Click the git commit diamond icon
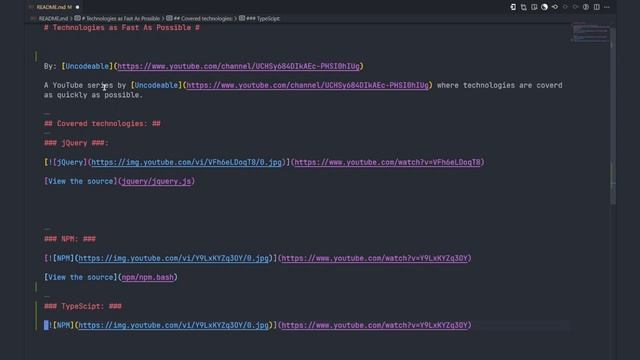 (555, 7)
